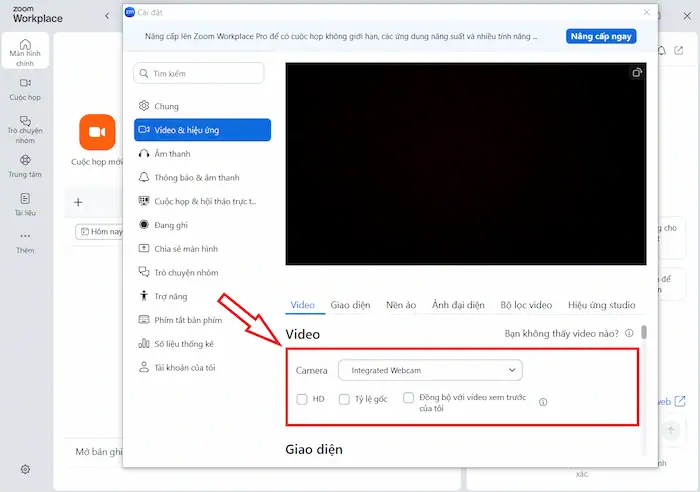Click the pop-out icon on video preview
This screenshot has width=700, height=492.
[x=636, y=73]
